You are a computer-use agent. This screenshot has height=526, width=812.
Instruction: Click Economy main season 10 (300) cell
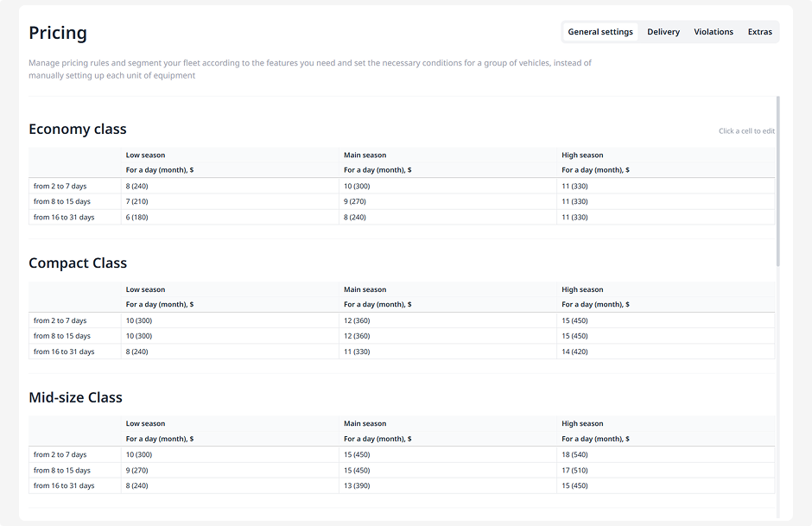click(x=447, y=186)
